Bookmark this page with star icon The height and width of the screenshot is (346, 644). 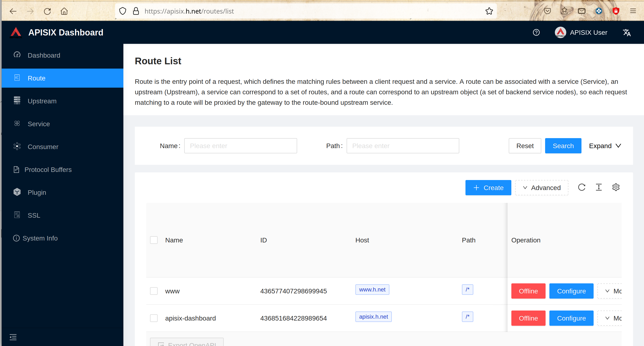489,11
